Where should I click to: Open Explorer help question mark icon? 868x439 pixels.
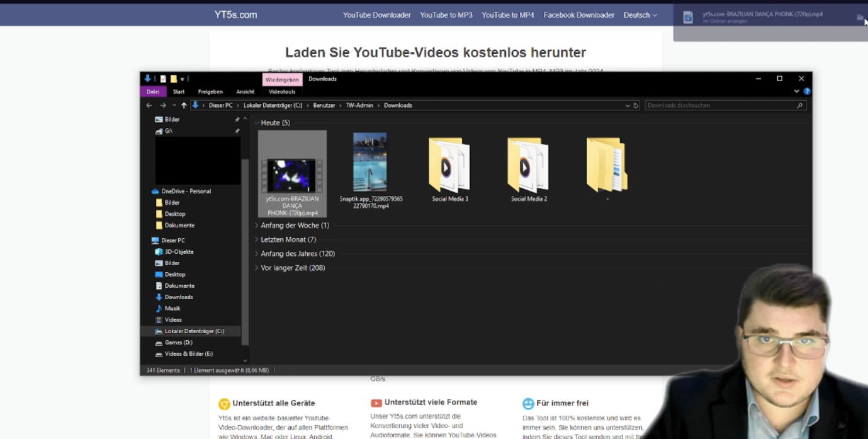(x=807, y=92)
